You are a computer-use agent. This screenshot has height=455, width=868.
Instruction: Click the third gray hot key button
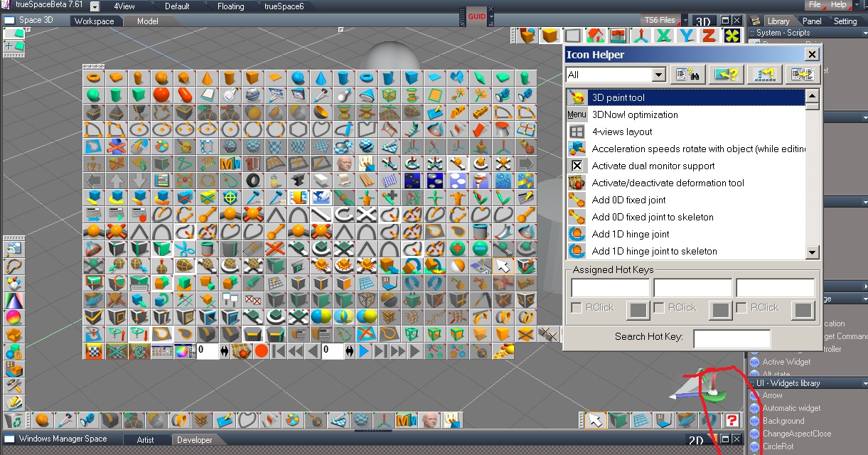tap(803, 309)
